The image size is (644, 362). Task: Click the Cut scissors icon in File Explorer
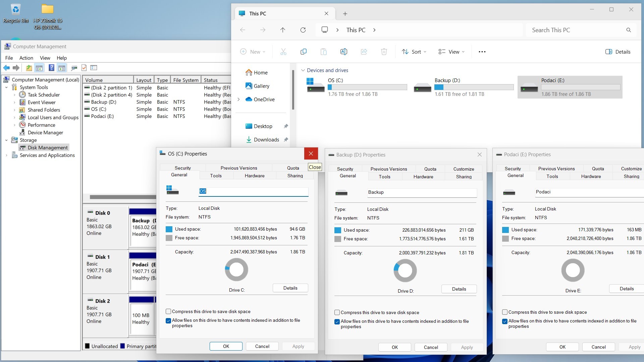point(283,52)
